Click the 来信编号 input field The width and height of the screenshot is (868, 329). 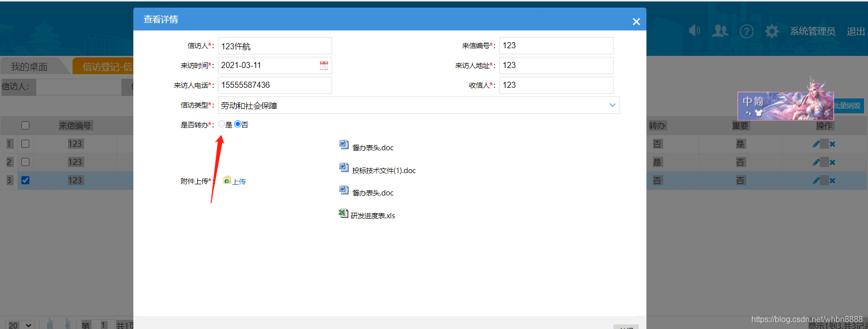coord(556,46)
